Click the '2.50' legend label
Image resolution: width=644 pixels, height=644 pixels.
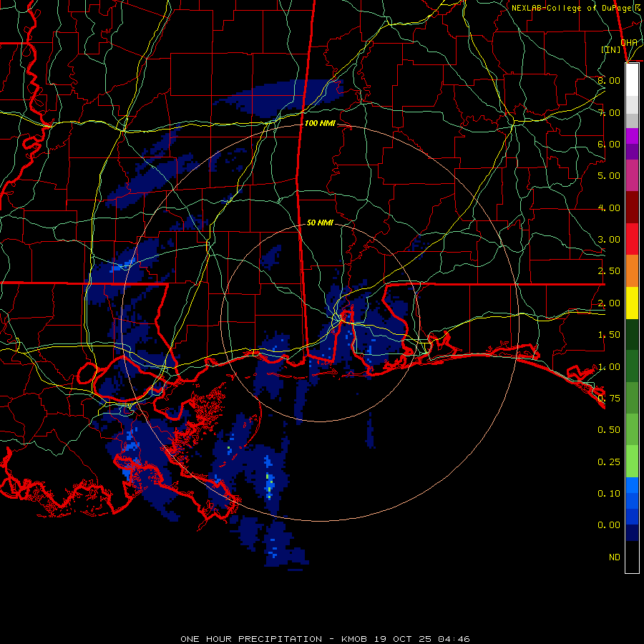(x=609, y=271)
